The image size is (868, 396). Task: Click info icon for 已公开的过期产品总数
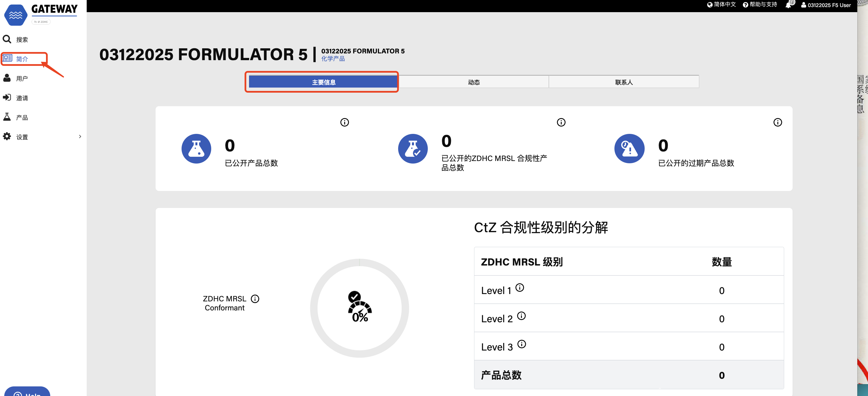[x=778, y=122]
